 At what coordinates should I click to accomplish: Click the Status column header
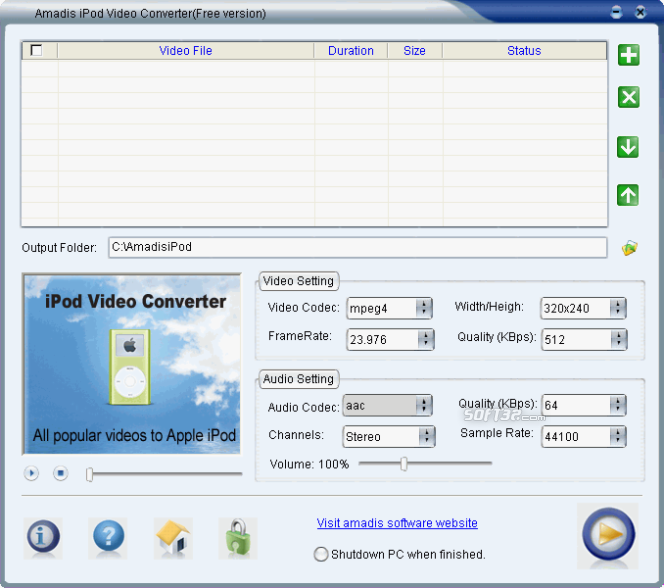[524, 51]
